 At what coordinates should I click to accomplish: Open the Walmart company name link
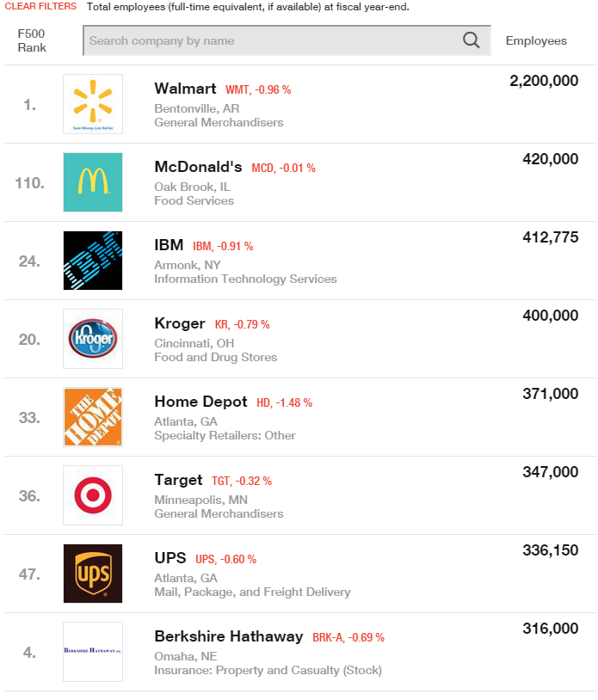[x=185, y=89]
